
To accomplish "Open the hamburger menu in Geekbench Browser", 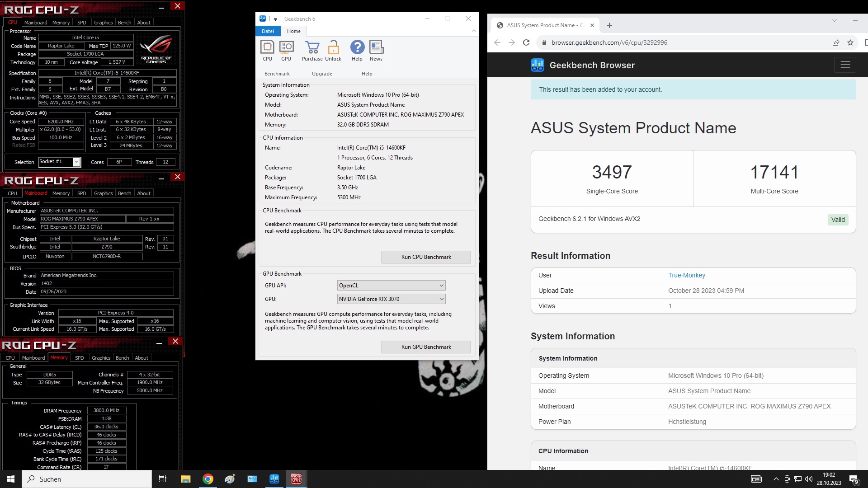I will pyautogui.click(x=845, y=65).
